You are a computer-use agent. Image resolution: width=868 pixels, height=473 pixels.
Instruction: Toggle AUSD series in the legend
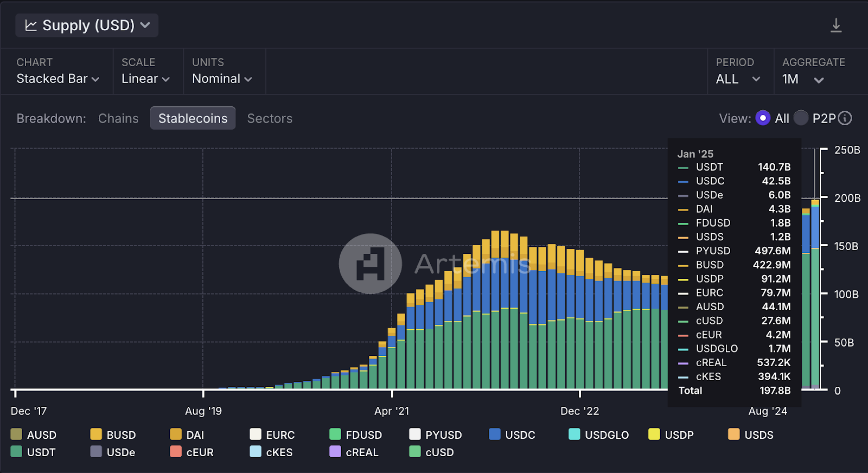tap(34, 434)
